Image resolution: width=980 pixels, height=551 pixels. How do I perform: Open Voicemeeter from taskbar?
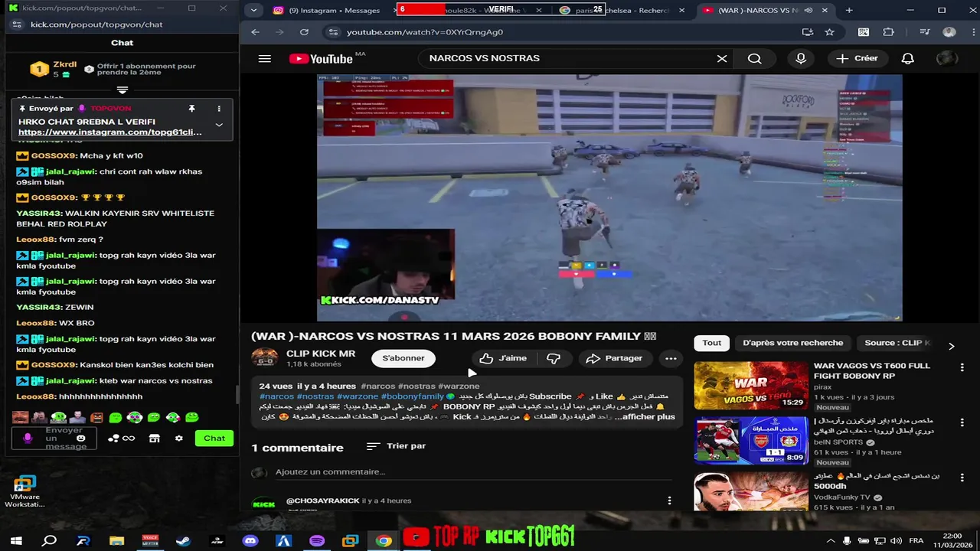click(150, 540)
